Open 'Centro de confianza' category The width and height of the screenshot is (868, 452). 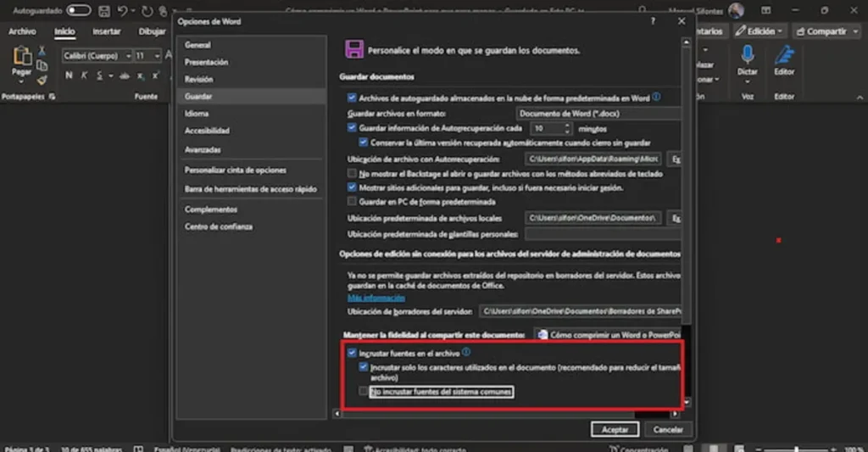pyautogui.click(x=251, y=226)
